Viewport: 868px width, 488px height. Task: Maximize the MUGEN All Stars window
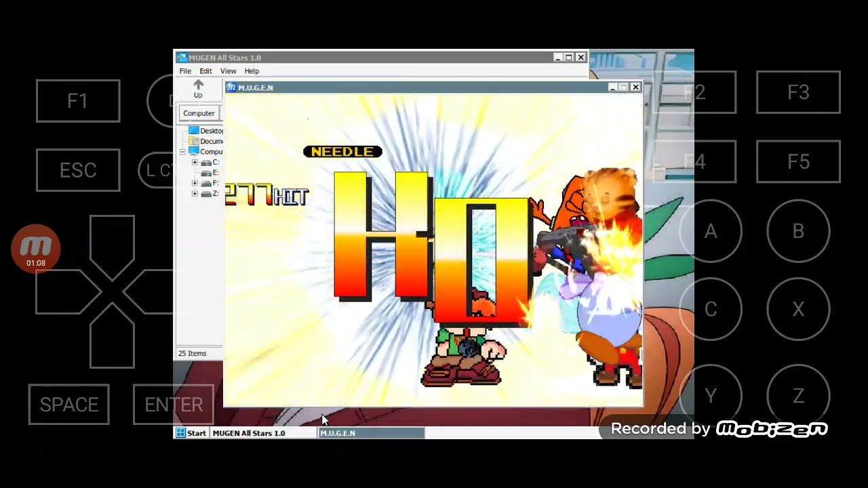tap(569, 58)
